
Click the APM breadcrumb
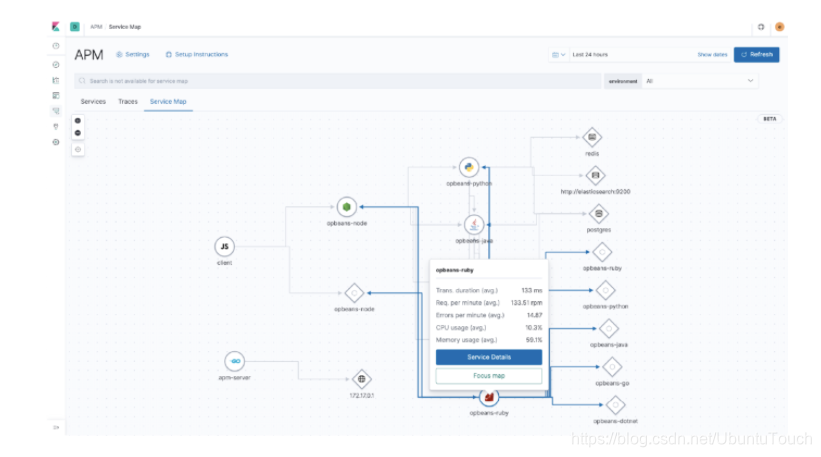click(96, 27)
